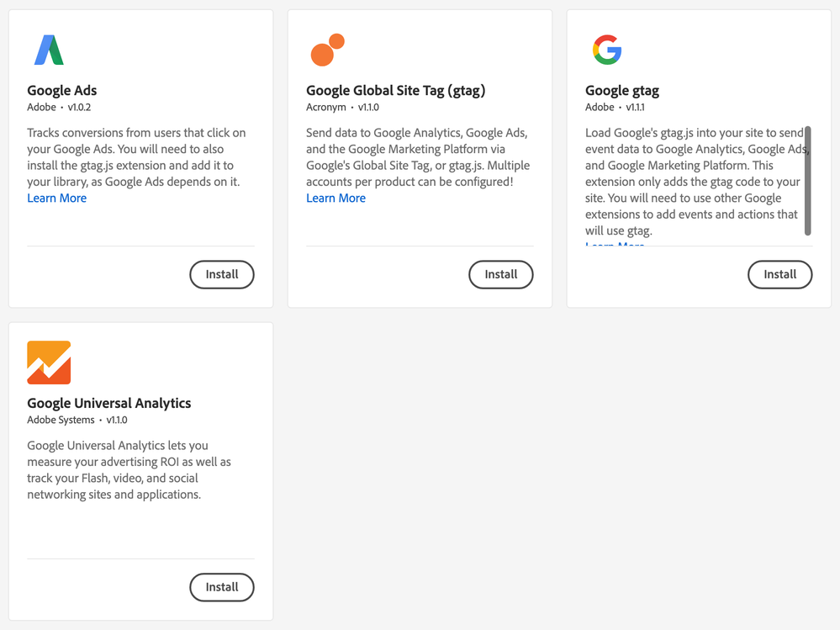Select the Google Universal Analytics title
The image size is (840, 630).
109,404
